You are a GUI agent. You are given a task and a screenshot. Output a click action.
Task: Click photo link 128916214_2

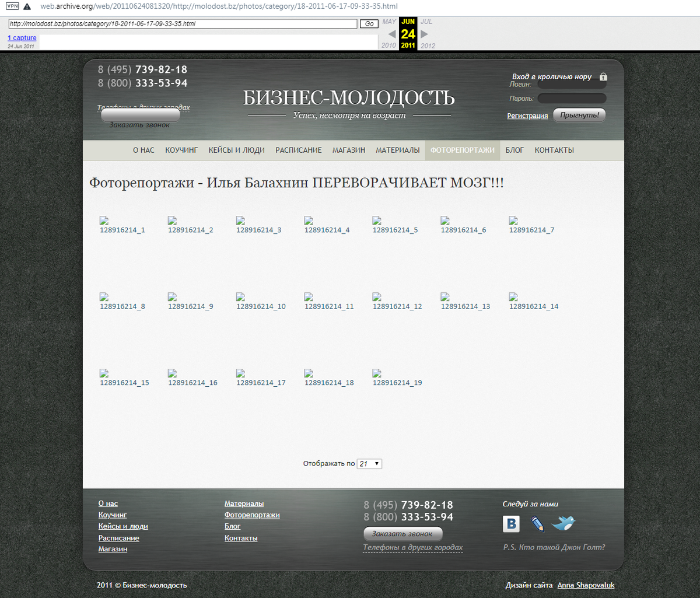191,230
